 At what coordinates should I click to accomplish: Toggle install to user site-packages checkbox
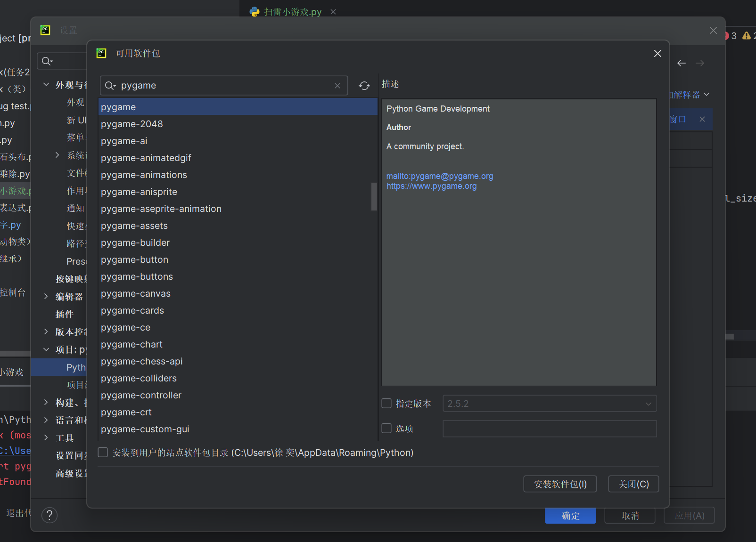click(x=103, y=453)
